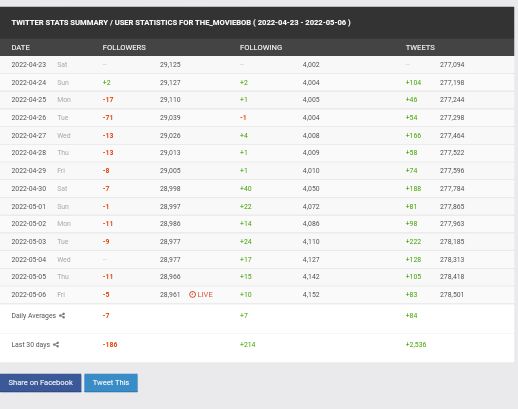518x409 pixels.
Task: Click the LIVE indicator icon
Action: pyautogui.click(x=192, y=295)
